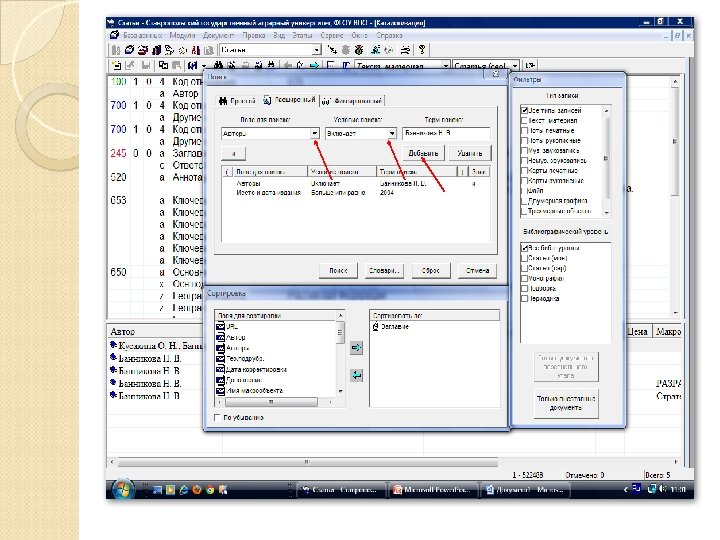This screenshot has height=540, width=720.
Task: Open Справка menu
Action: point(389,35)
